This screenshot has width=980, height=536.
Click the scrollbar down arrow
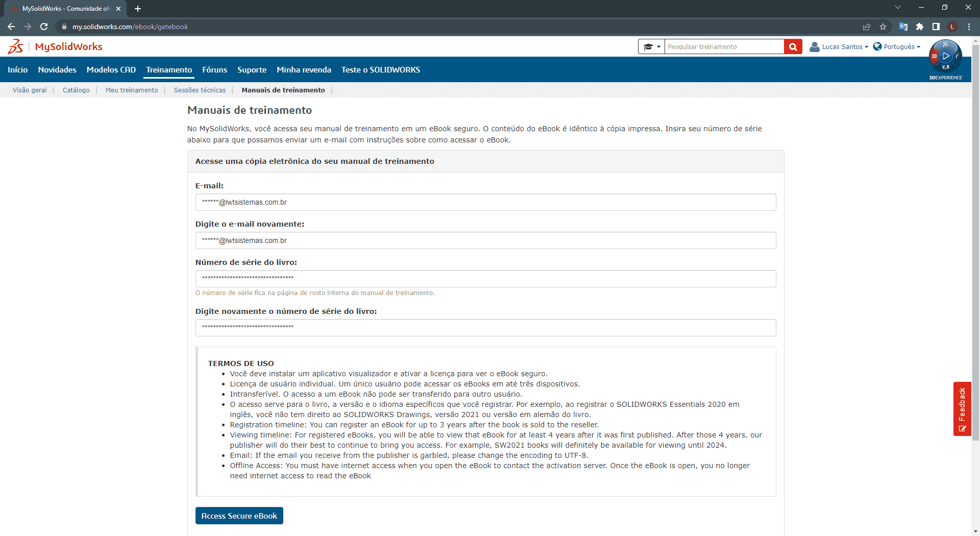pos(975,531)
